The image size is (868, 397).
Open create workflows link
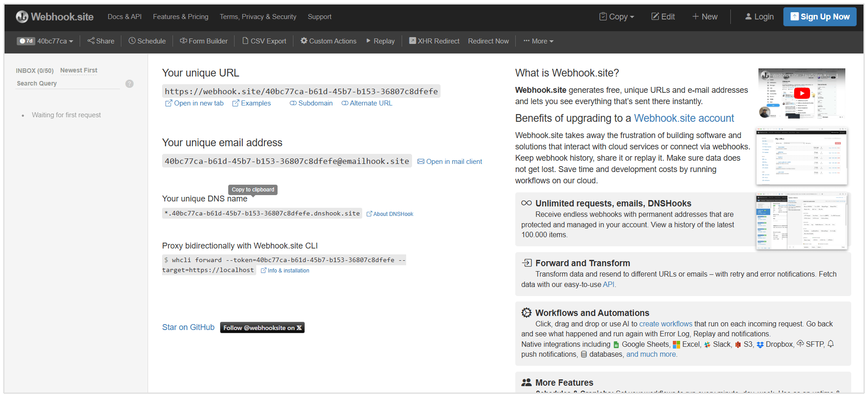(666, 324)
